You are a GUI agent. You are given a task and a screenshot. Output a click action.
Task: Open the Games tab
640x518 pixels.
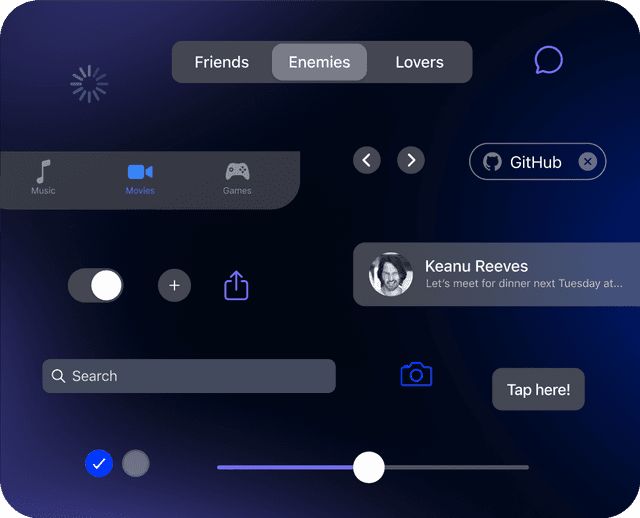237,178
